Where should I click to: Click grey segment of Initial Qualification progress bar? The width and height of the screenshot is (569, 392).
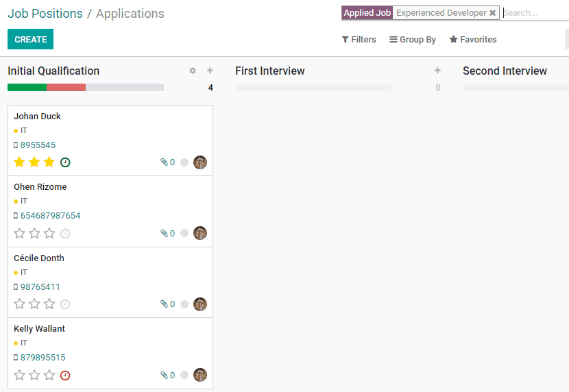tap(125, 88)
